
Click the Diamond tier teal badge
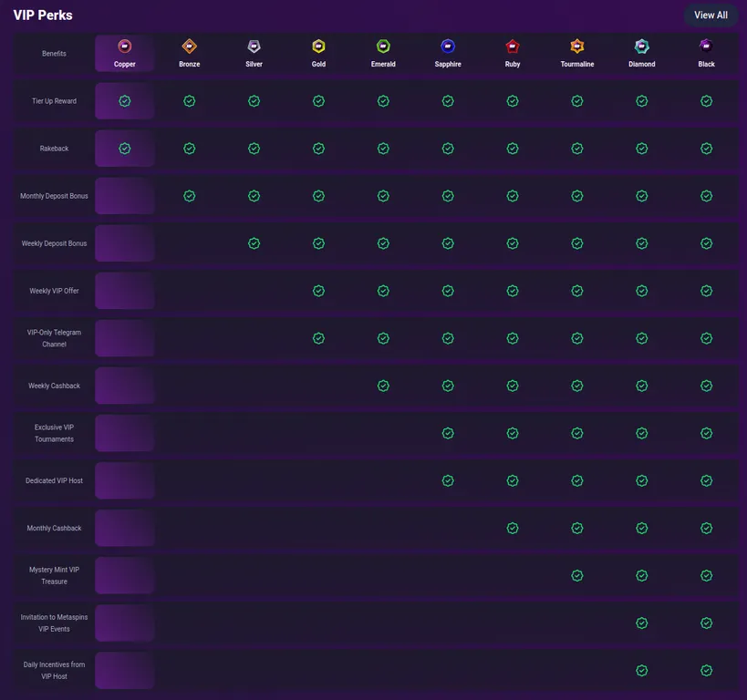(642, 46)
